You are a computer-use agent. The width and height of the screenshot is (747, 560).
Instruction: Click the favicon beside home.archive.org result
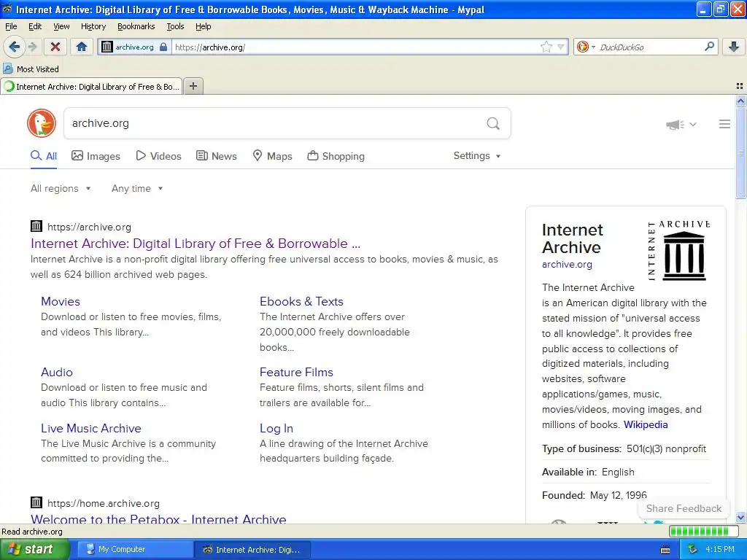36,502
